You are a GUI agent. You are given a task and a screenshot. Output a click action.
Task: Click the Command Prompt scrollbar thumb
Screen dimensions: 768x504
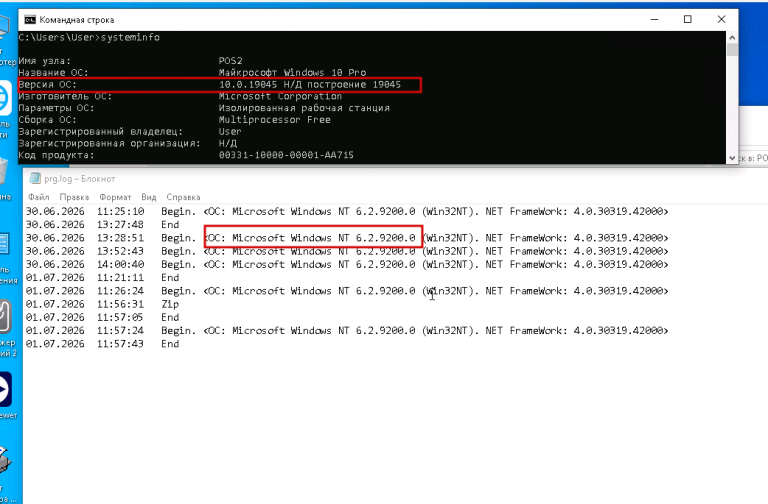(732, 49)
